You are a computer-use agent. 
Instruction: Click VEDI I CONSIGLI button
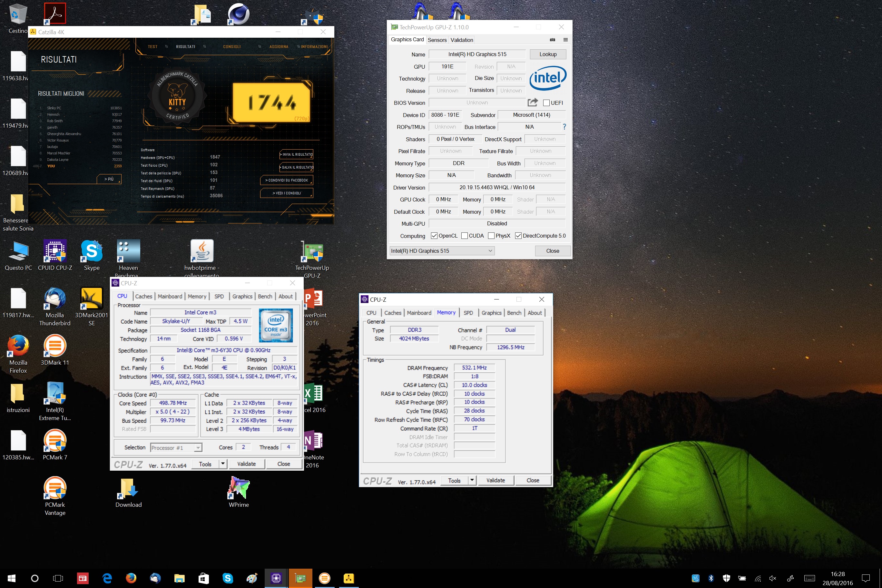(287, 193)
